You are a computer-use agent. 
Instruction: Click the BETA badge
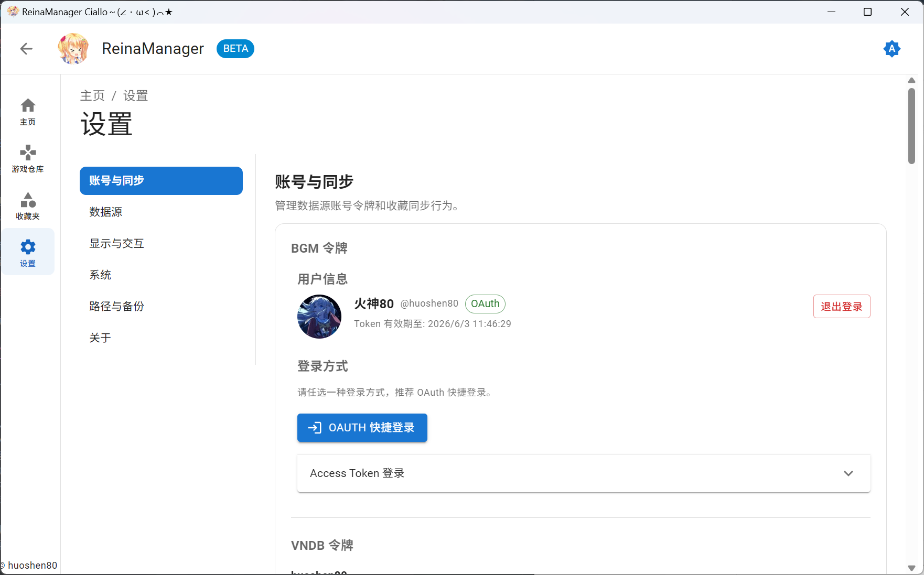pyautogui.click(x=235, y=49)
